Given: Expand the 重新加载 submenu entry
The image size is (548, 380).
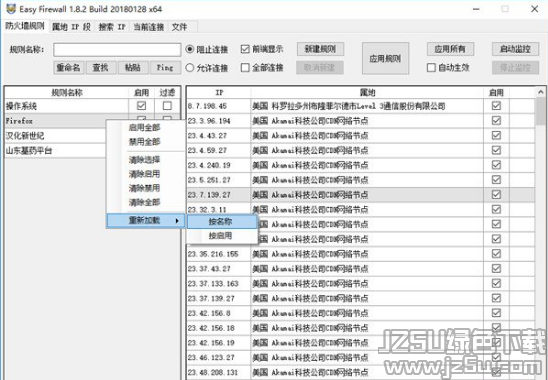Looking at the screenshot, I should pyautogui.click(x=146, y=220).
